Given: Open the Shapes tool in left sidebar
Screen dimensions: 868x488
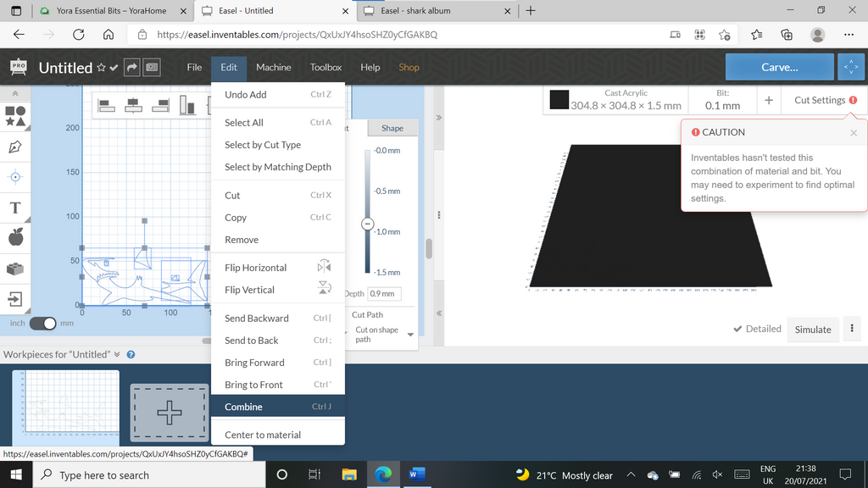Looking at the screenshot, I should 15,116.
